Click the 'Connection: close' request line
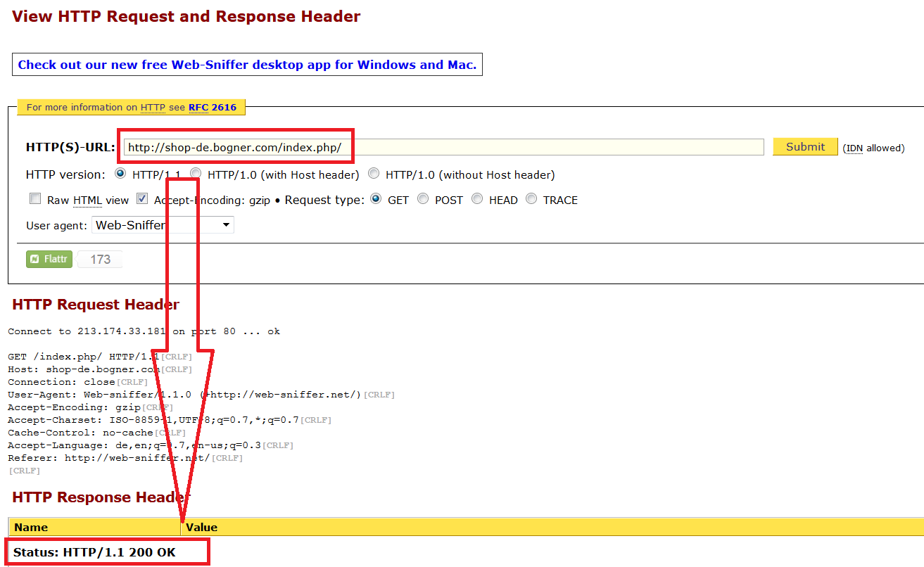This screenshot has width=924, height=567. point(78,382)
